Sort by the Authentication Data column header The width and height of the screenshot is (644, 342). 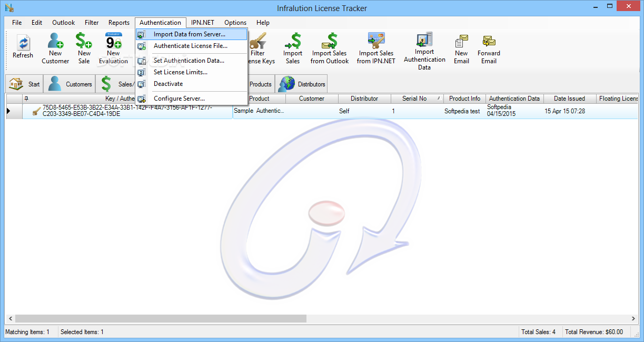514,99
